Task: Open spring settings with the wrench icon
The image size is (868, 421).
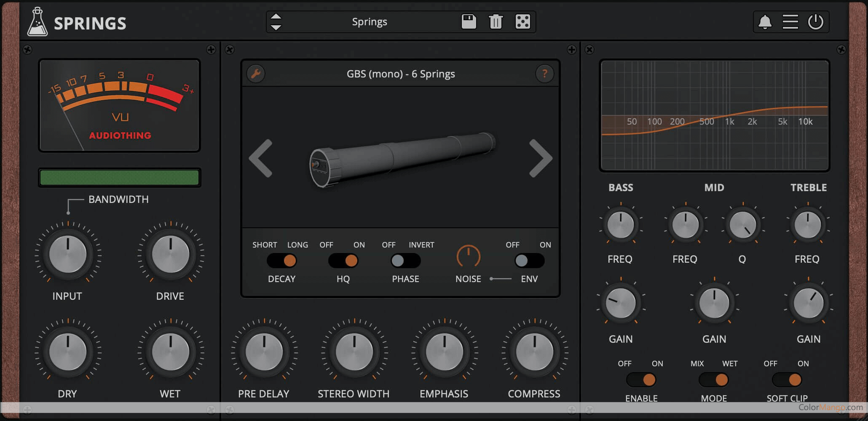Action: point(256,73)
